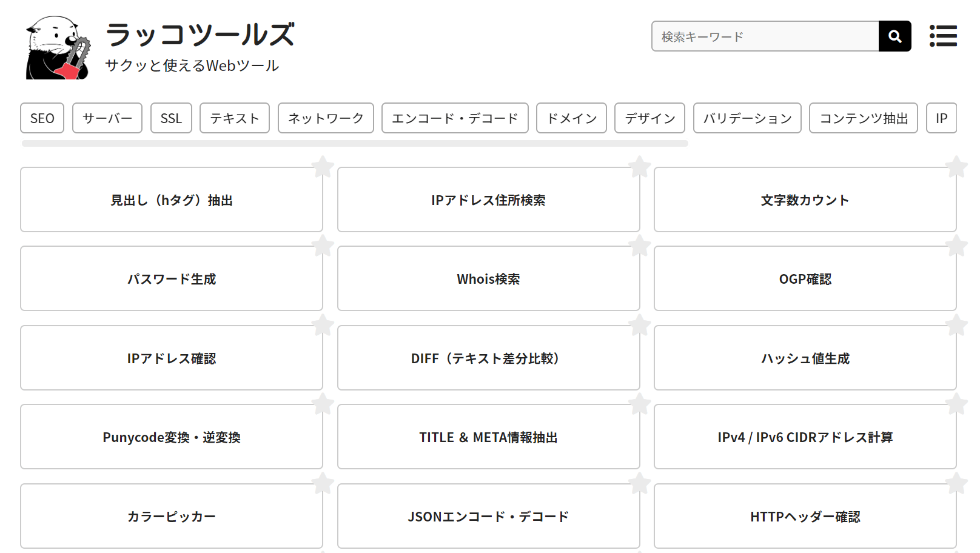
Task: Launch the ハッシュ値生成 tool
Action: pyautogui.click(x=805, y=358)
